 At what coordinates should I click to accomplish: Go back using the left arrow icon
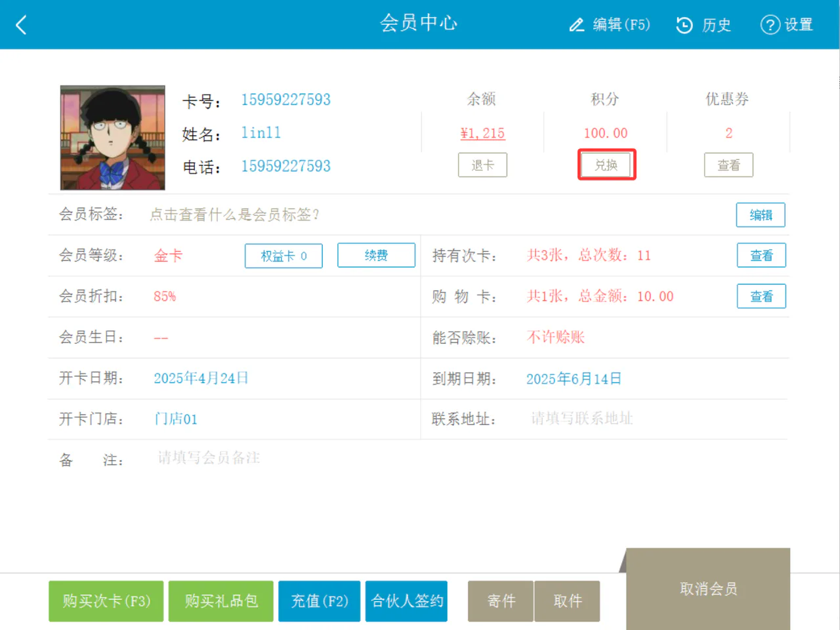click(x=22, y=25)
